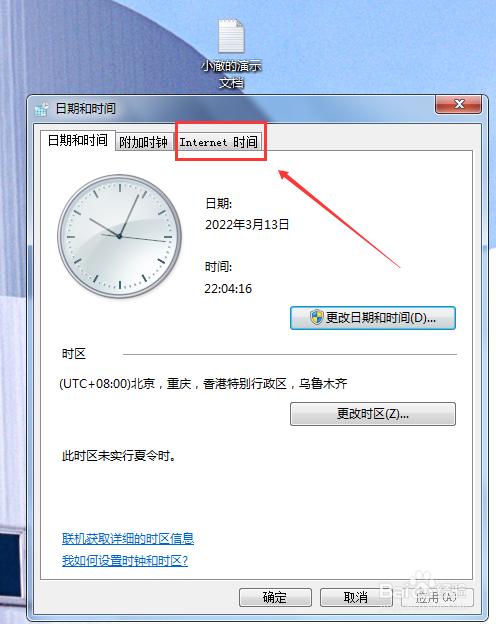The height and width of the screenshot is (624, 496).
Task: Click the 取消 button
Action: click(356, 597)
